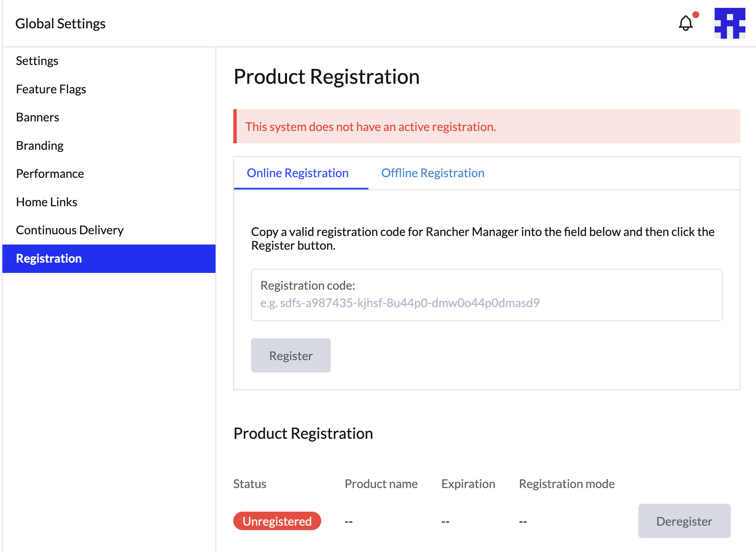Click the Product Registration page title
Image resolution: width=756 pixels, height=552 pixels.
coord(326,76)
